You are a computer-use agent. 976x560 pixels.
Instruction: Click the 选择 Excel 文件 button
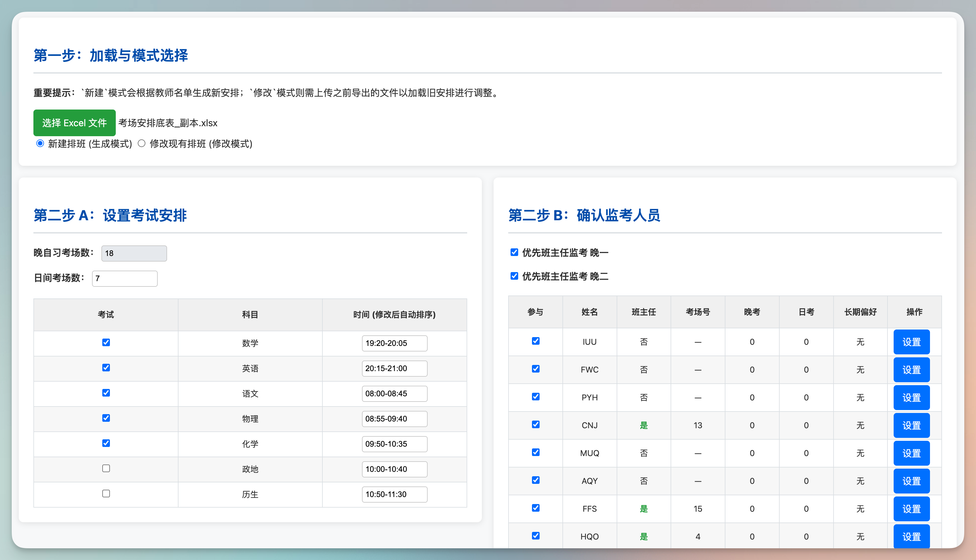tap(74, 123)
